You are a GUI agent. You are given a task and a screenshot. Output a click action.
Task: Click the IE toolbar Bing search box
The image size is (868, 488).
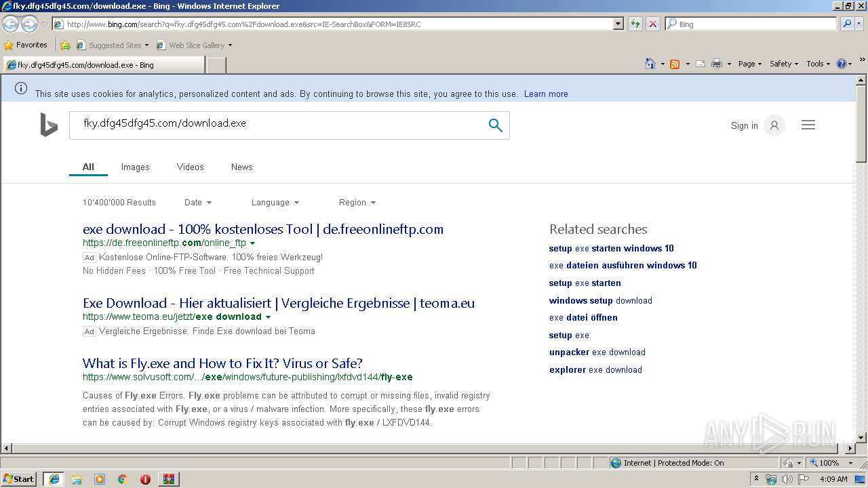click(x=751, y=24)
